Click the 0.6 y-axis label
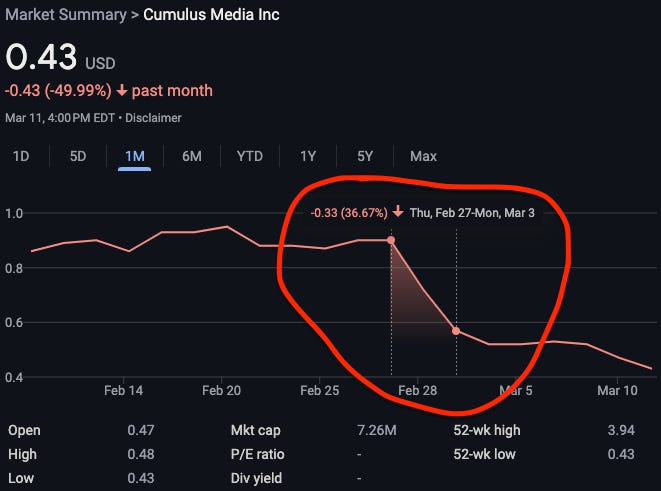The height and width of the screenshot is (491, 661). [x=14, y=323]
